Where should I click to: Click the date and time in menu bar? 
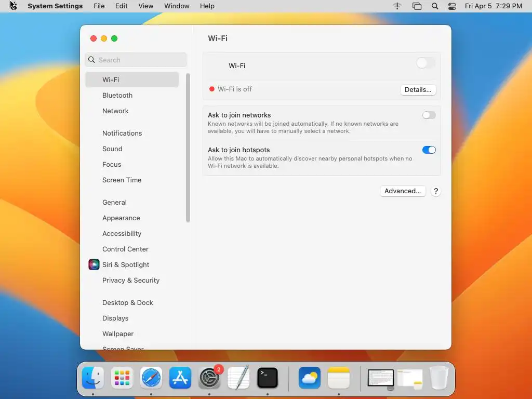[494, 6]
